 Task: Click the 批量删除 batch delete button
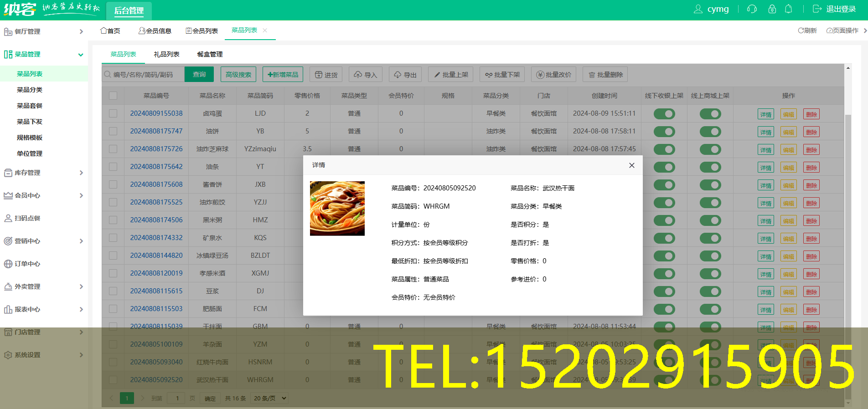pos(605,74)
